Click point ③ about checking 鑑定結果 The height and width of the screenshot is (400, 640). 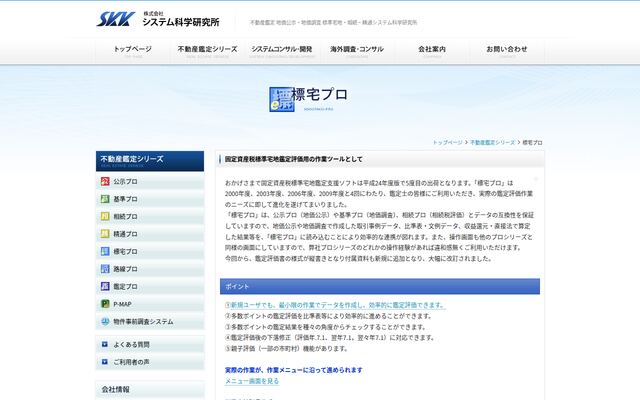tap(326, 327)
